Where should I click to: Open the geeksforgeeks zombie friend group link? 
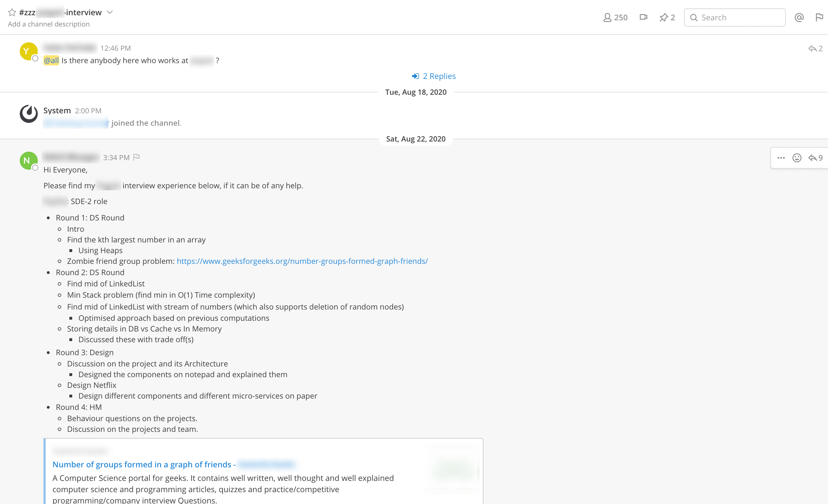(302, 261)
